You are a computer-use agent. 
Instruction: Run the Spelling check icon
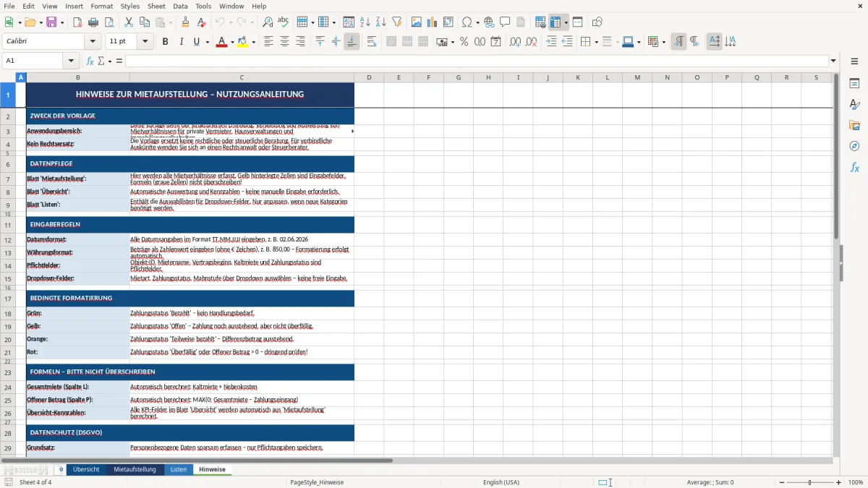[x=284, y=22]
